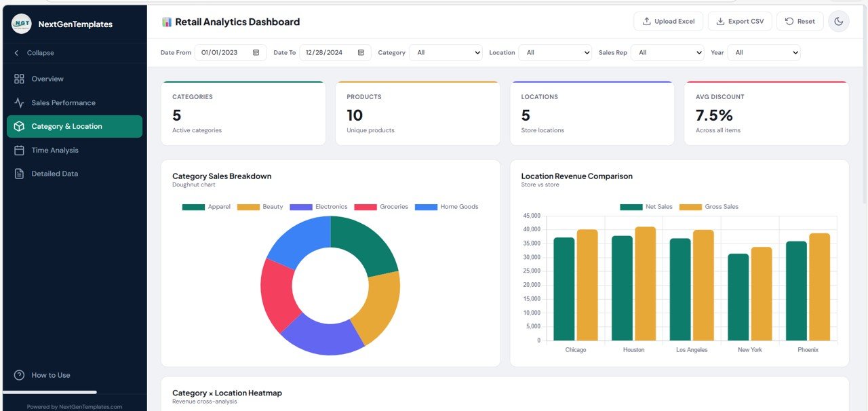Open the Category filter dropdown
The image size is (868, 411).
446,52
